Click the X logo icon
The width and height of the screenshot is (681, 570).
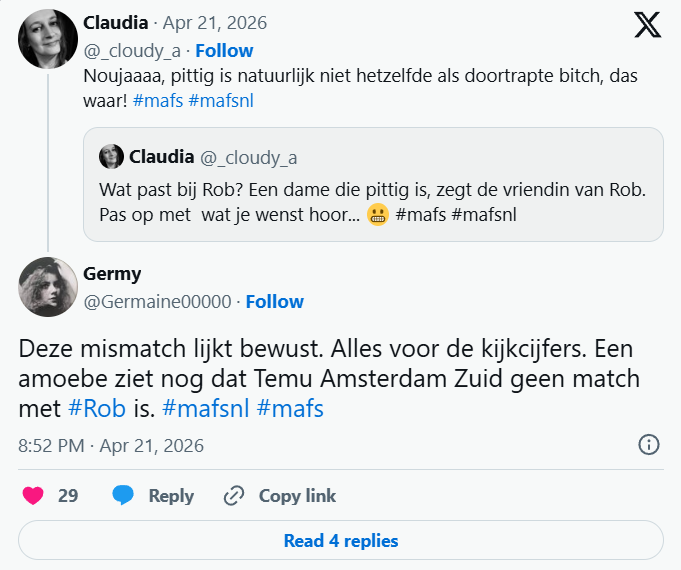tap(648, 25)
